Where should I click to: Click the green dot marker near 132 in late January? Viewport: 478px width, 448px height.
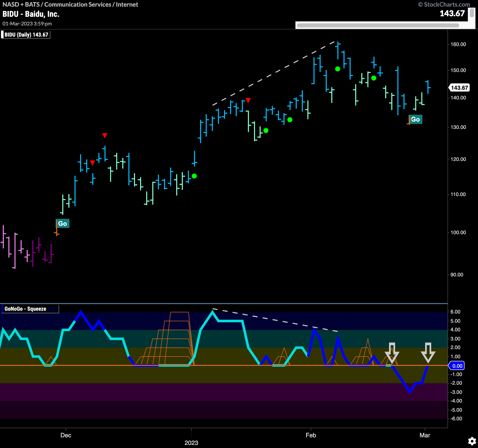point(290,120)
